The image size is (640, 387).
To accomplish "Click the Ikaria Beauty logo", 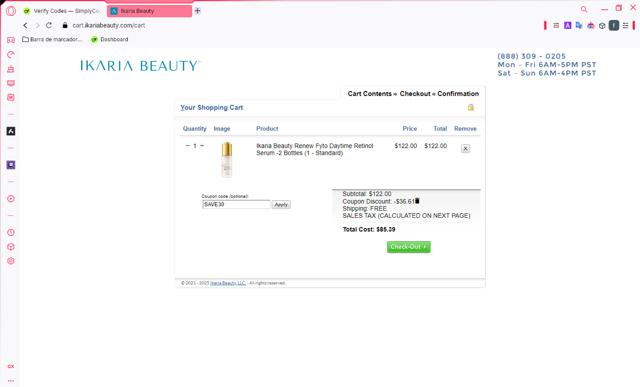I will pyautogui.click(x=140, y=66).
